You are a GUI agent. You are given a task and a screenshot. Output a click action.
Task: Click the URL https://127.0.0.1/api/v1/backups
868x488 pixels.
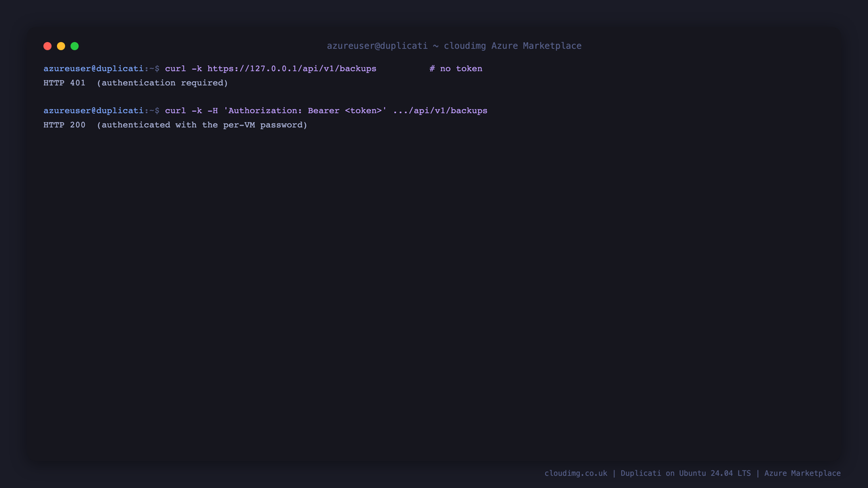(292, 68)
